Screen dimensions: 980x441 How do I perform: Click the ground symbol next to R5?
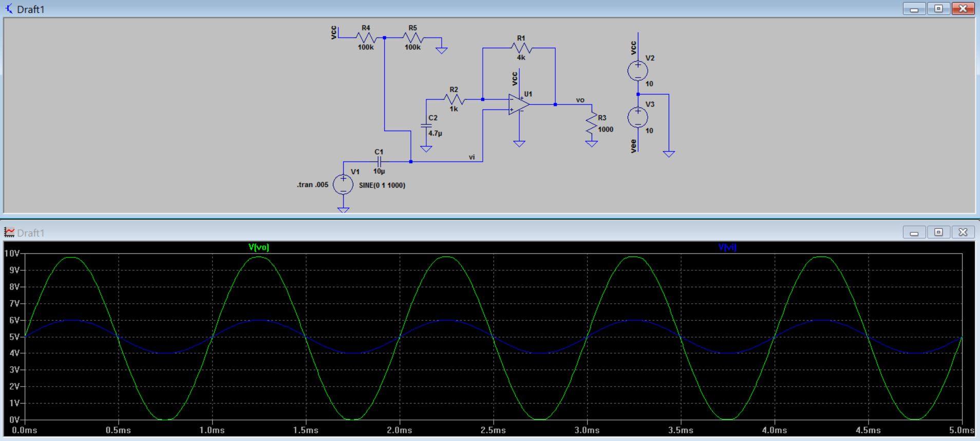[x=442, y=50]
